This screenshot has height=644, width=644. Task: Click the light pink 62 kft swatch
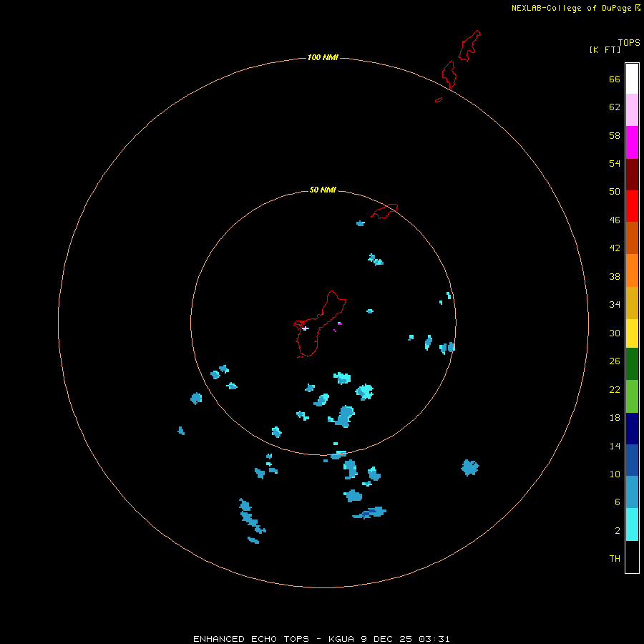(632, 110)
